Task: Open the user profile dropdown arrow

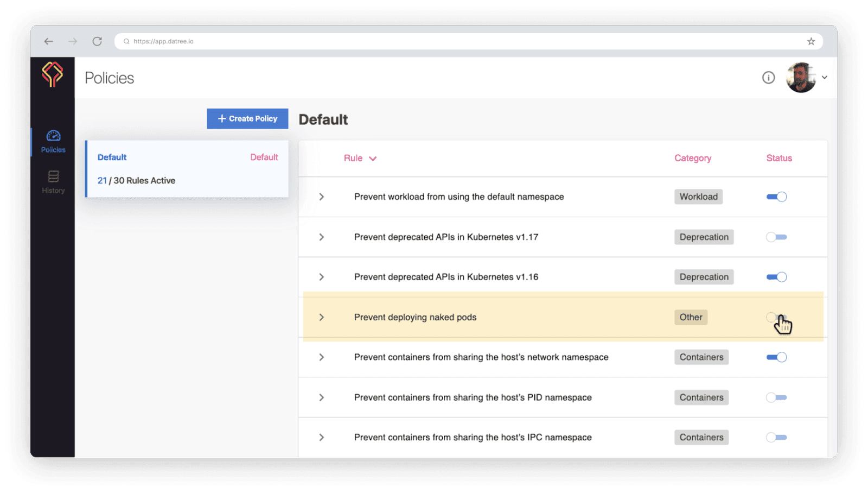Action: coord(825,78)
